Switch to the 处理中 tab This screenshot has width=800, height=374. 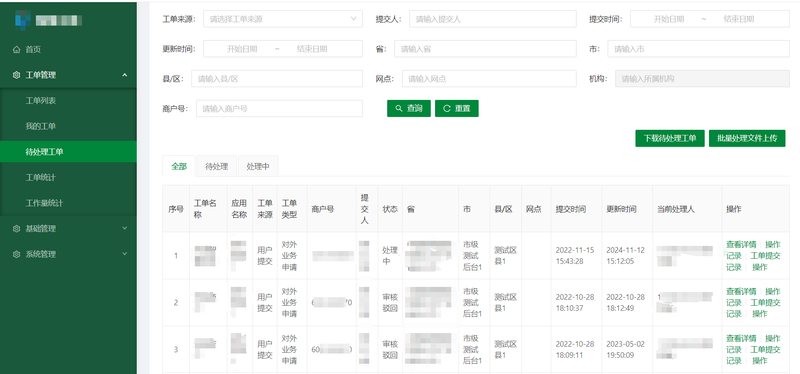258,166
